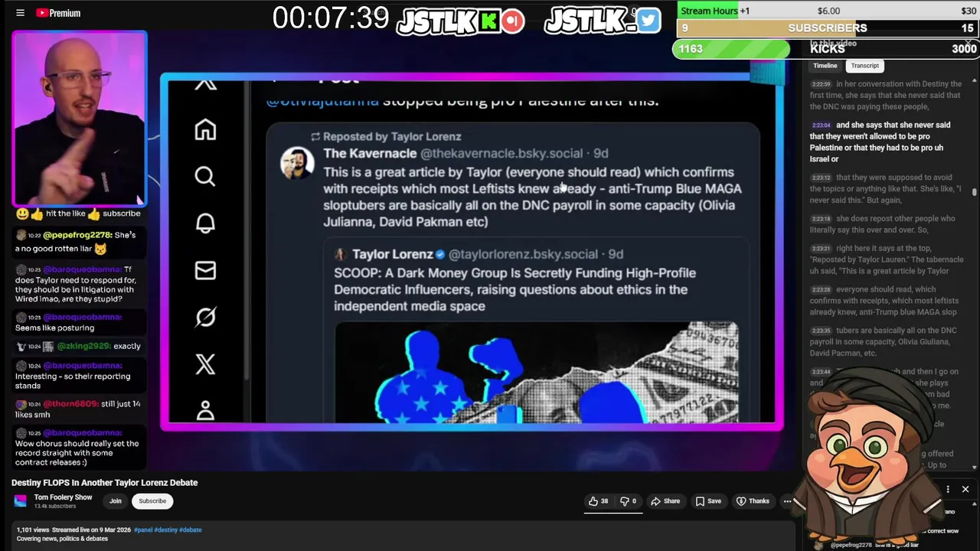This screenshot has height=551, width=980.
Task: Open Grok slashed-circle icon in sidebar
Action: [205, 317]
